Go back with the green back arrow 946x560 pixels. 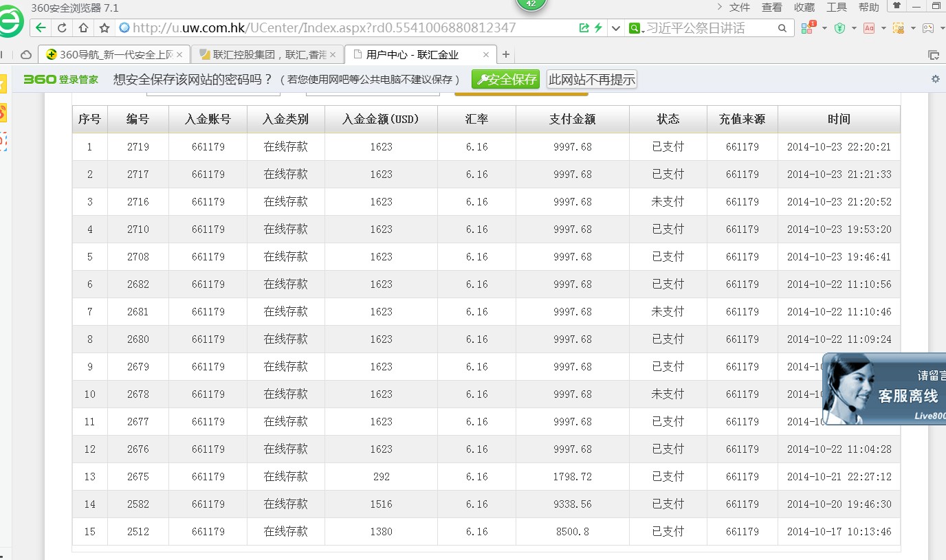pyautogui.click(x=41, y=28)
